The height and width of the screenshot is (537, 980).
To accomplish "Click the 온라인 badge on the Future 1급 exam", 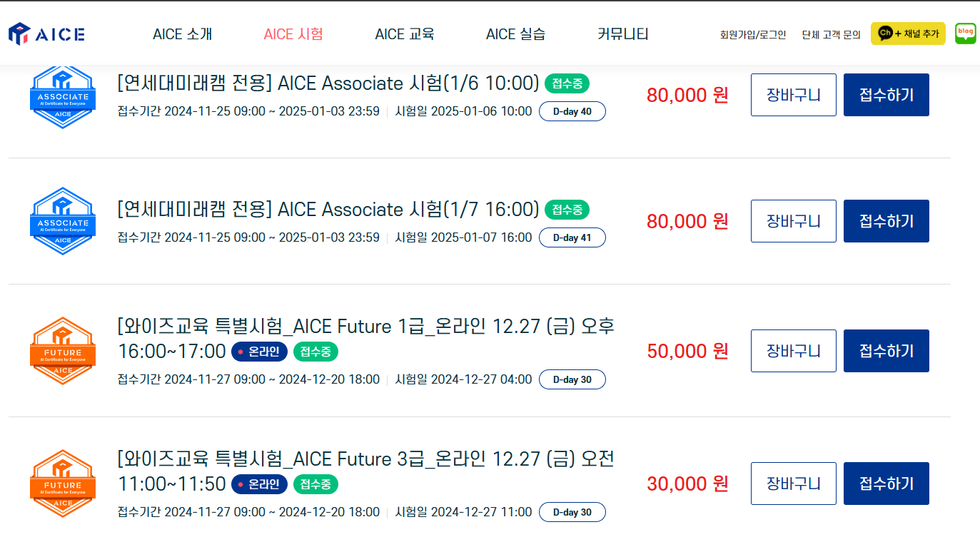I will click(x=259, y=352).
